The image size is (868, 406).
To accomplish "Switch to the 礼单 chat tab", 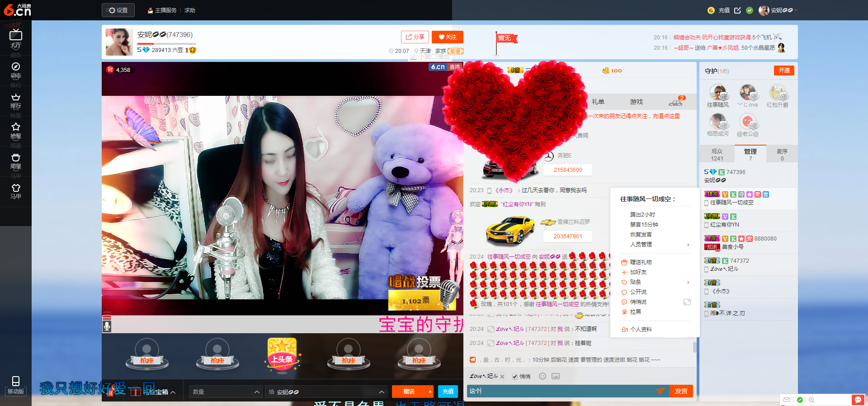I will point(598,102).
